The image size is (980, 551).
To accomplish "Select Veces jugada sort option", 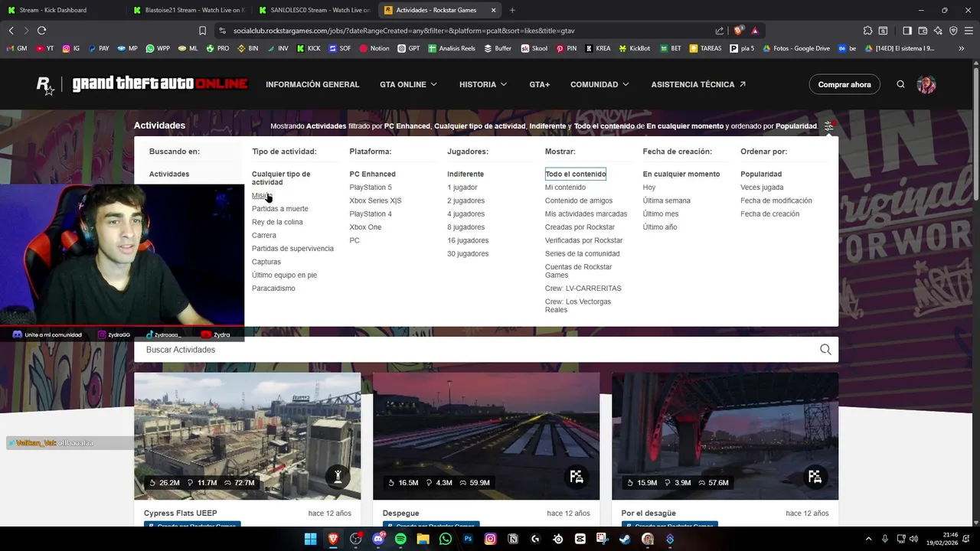I will (x=762, y=187).
